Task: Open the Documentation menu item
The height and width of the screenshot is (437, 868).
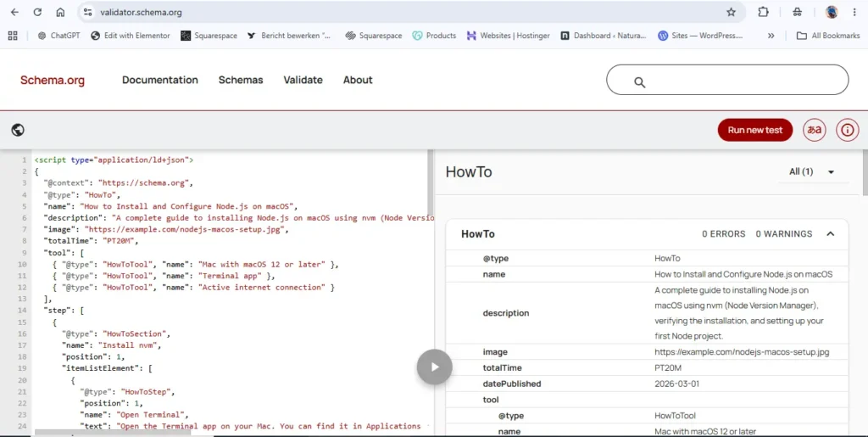Action: (x=160, y=80)
